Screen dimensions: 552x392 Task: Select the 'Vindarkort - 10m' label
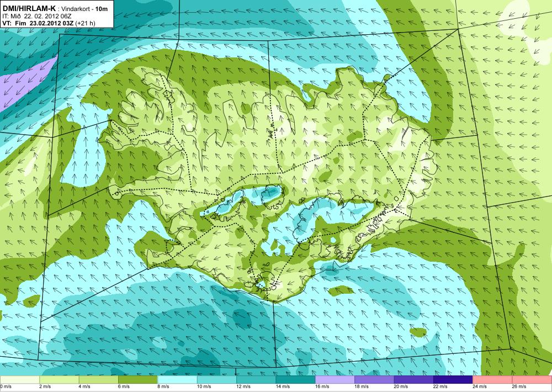click(x=85, y=9)
